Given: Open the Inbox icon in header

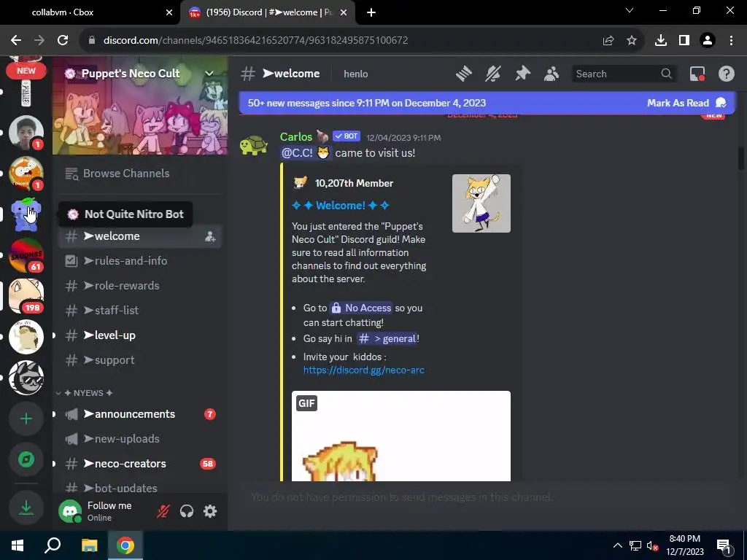Looking at the screenshot, I should 697,74.
